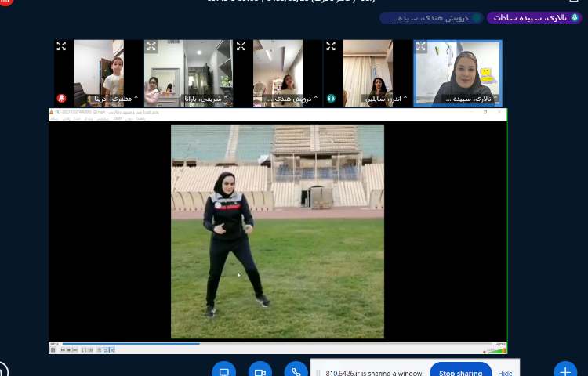Open menu chevron next to مظفری آدرینا name
The width and height of the screenshot is (588, 376).
coord(136,98)
